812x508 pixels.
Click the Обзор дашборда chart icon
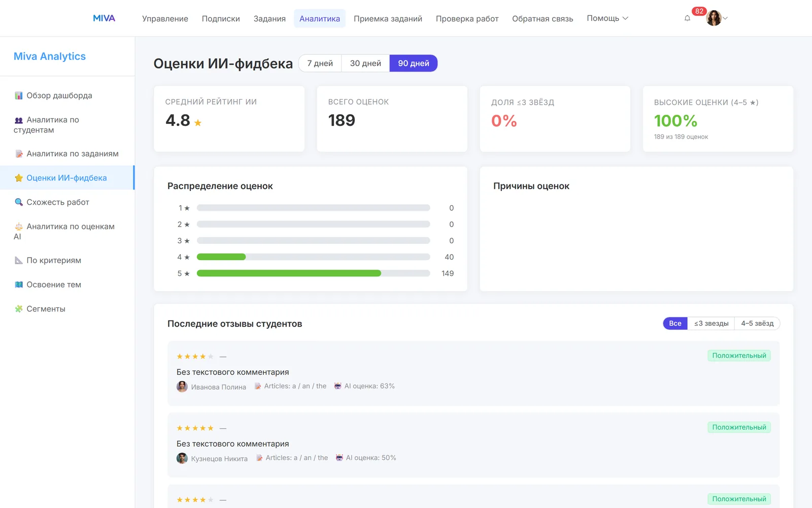point(19,96)
